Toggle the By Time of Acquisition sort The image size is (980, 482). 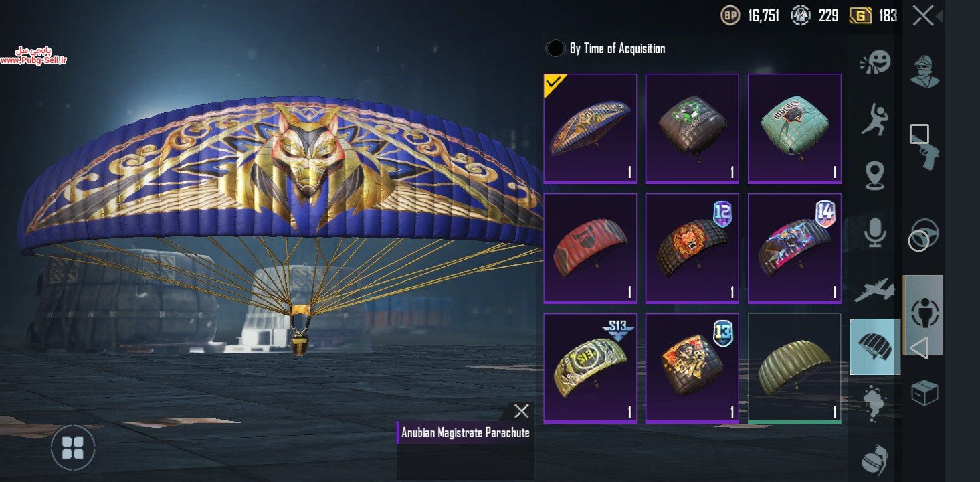coord(607,48)
